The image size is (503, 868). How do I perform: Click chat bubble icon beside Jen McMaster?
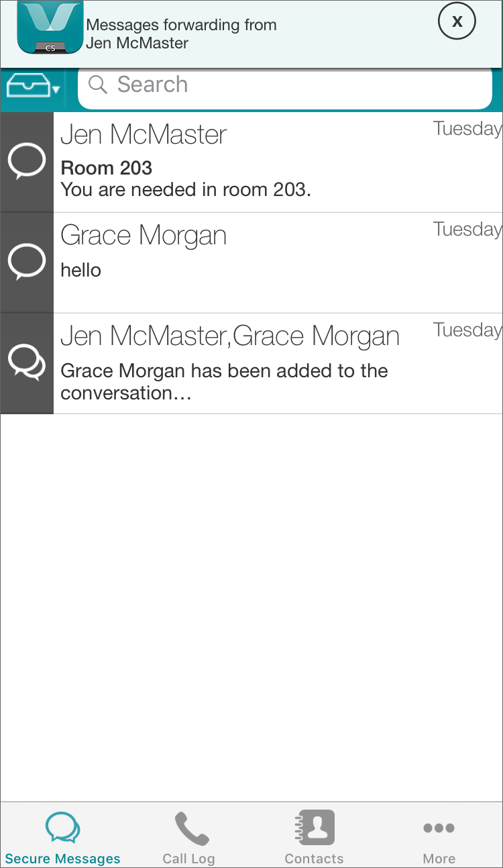pos(26,162)
